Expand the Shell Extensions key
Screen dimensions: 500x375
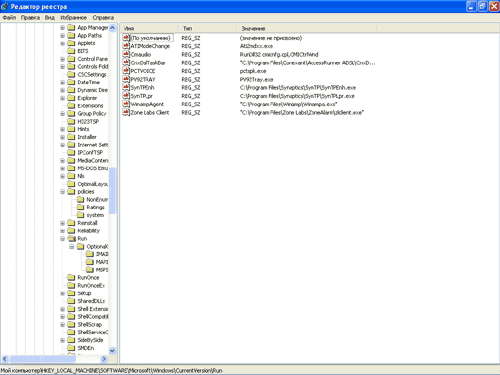62,309
